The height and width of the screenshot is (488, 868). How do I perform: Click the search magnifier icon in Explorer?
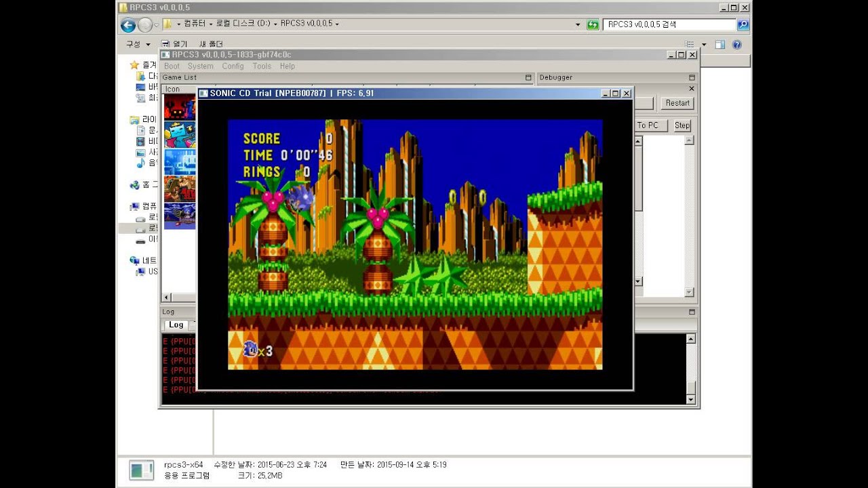743,24
